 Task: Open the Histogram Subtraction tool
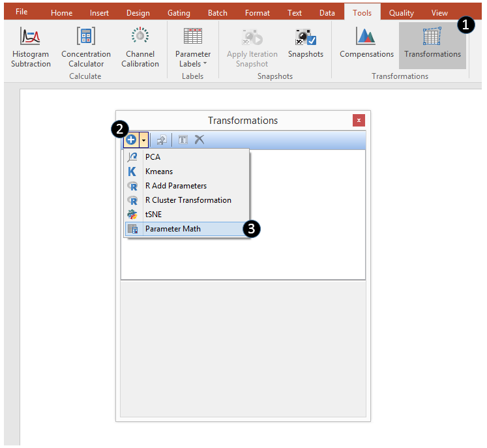[31, 46]
